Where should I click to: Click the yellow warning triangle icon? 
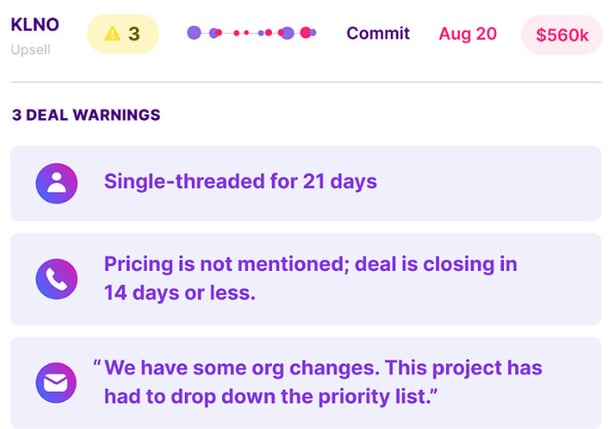coord(112,34)
